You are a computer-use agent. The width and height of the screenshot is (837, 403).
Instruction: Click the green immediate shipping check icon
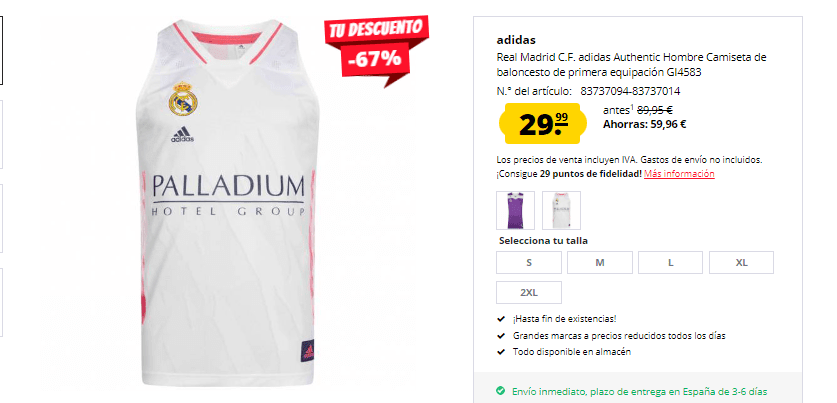[500, 391]
